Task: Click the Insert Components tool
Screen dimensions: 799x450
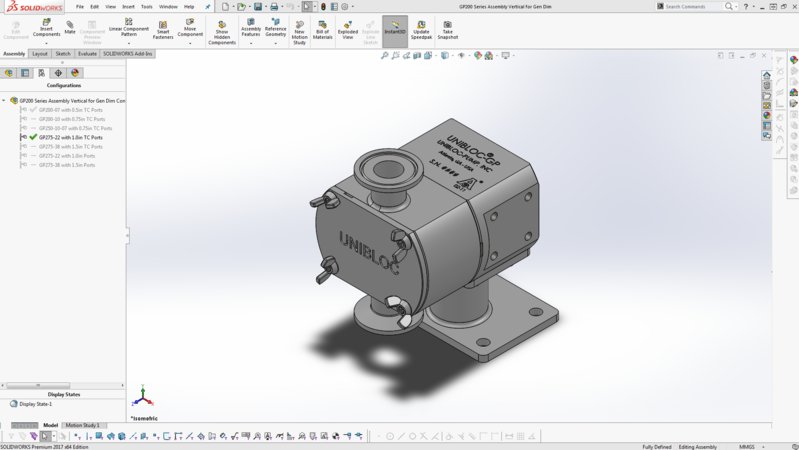Action: click(x=46, y=28)
